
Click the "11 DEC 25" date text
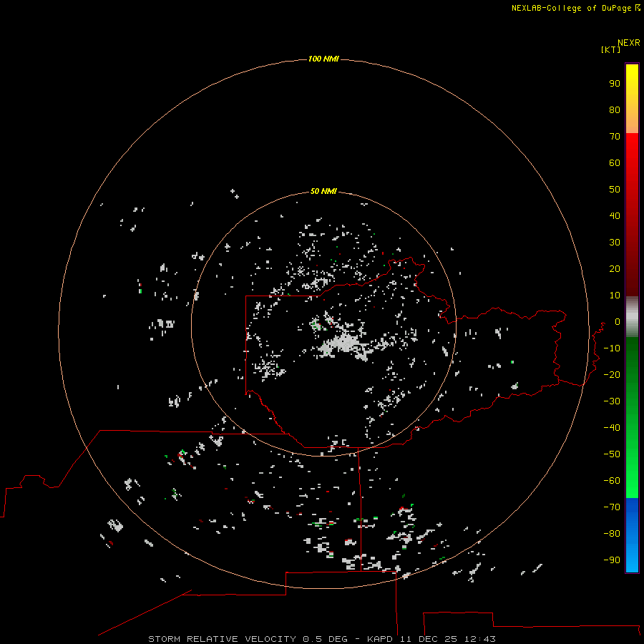tap(429, 639)
